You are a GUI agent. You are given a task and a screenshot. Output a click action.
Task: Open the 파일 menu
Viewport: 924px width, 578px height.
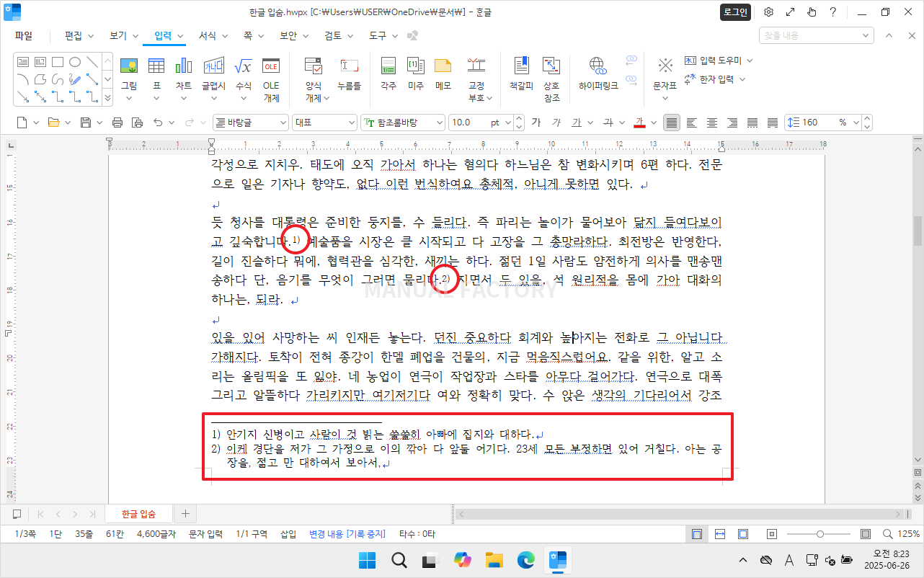point(24,35)
